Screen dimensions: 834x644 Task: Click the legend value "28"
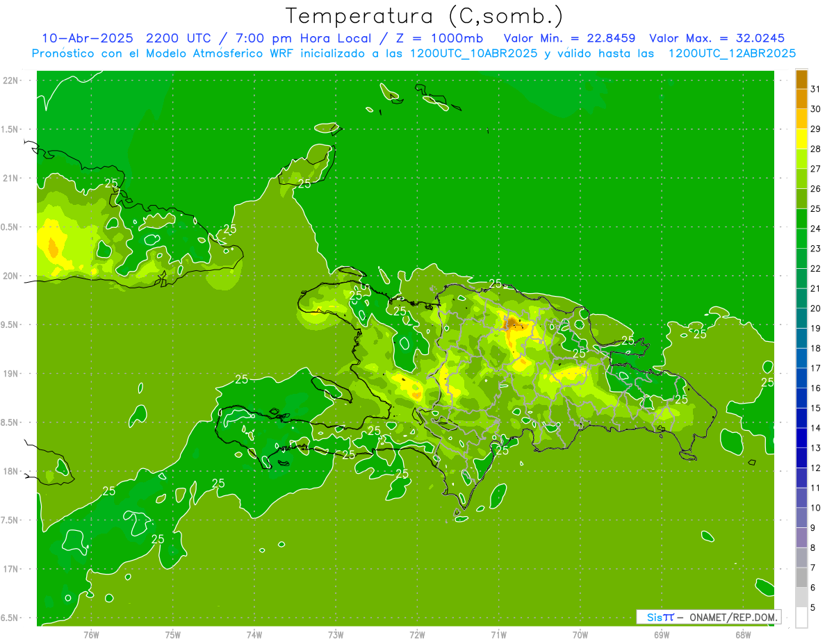[x=816, y=149]
